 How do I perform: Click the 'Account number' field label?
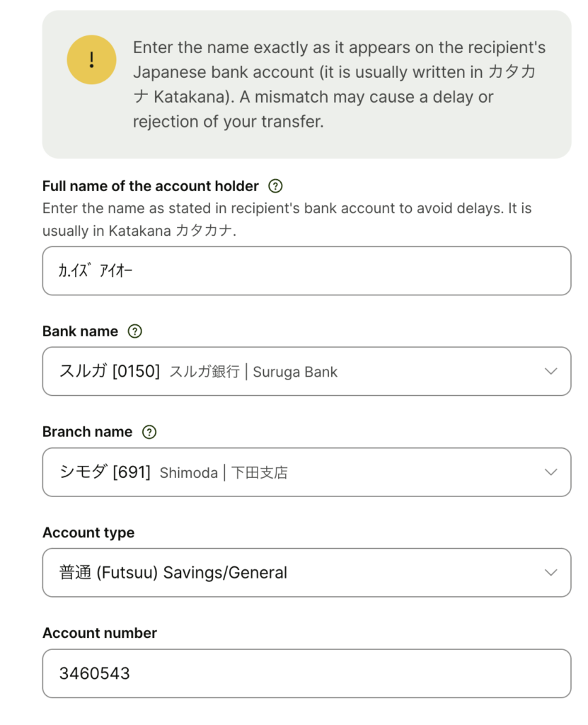100,633
